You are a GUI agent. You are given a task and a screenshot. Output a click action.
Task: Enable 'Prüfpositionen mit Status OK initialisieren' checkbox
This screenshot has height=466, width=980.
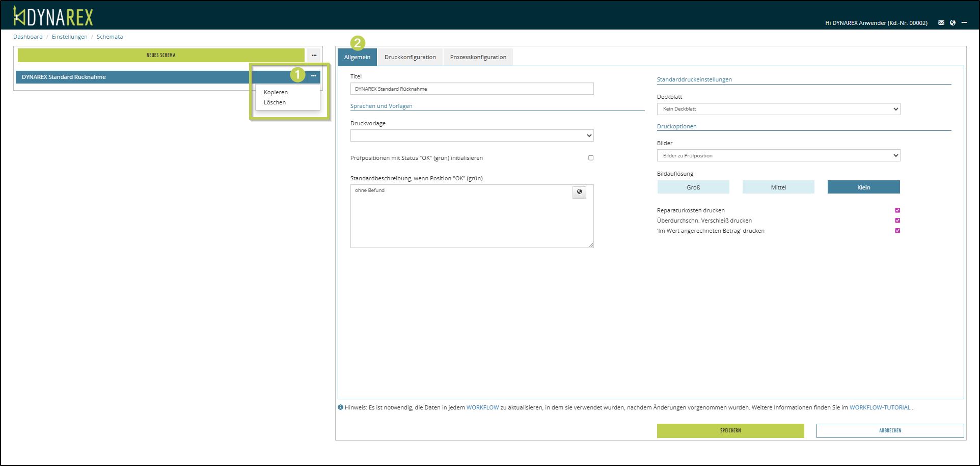coord(591,158)
